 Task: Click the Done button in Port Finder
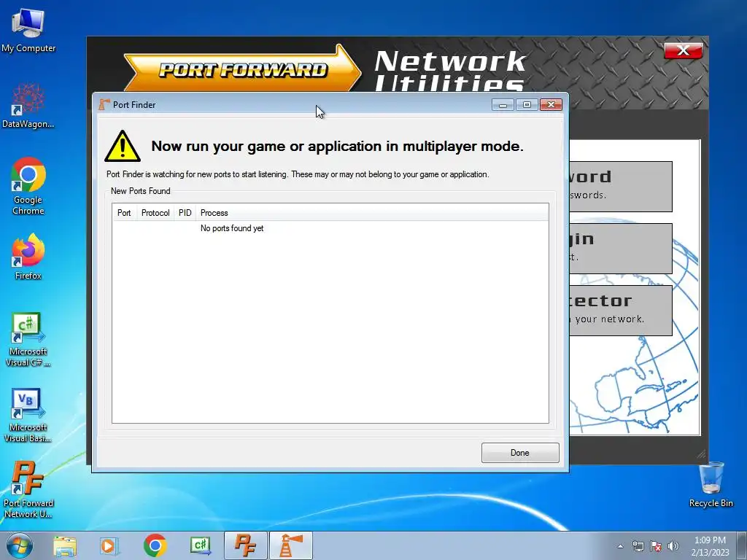point(519,452)
